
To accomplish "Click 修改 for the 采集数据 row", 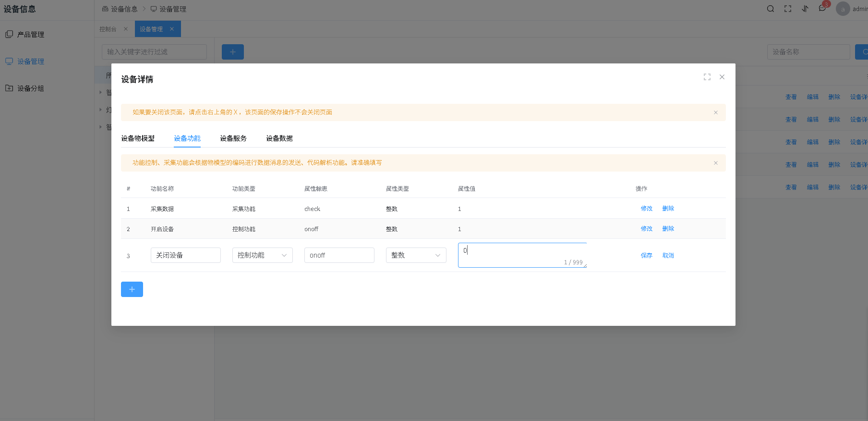I will point(646,209).
